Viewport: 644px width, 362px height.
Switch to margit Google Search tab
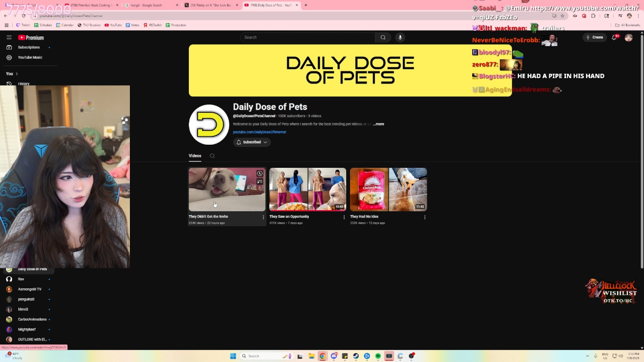click(151, 6)
